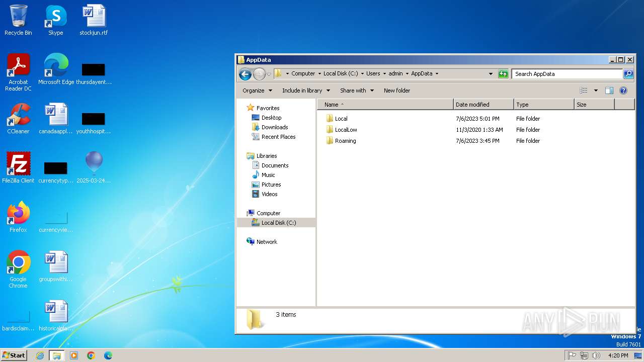Create a New folder
This screenshot has height=362, width=644.
tap(397, 90)
